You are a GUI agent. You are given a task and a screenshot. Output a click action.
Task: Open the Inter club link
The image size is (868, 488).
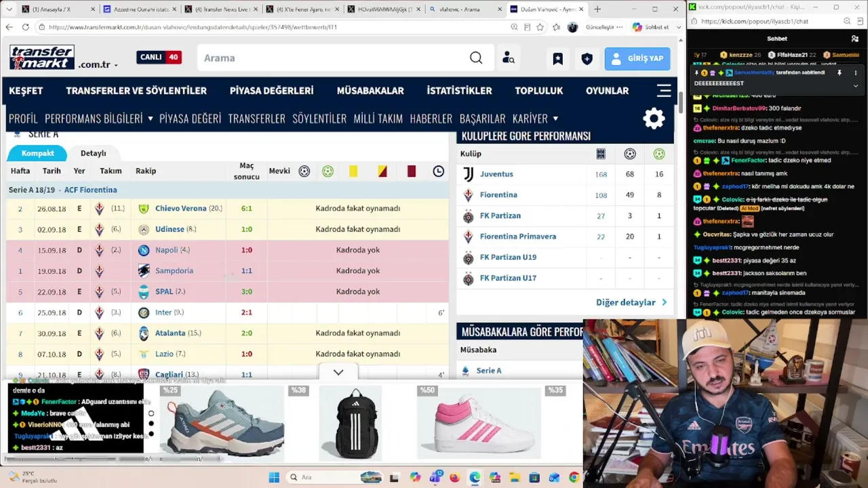pos(163,312)
